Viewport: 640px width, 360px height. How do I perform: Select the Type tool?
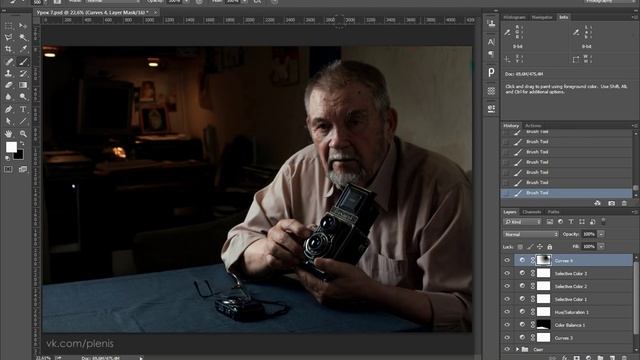23,109
